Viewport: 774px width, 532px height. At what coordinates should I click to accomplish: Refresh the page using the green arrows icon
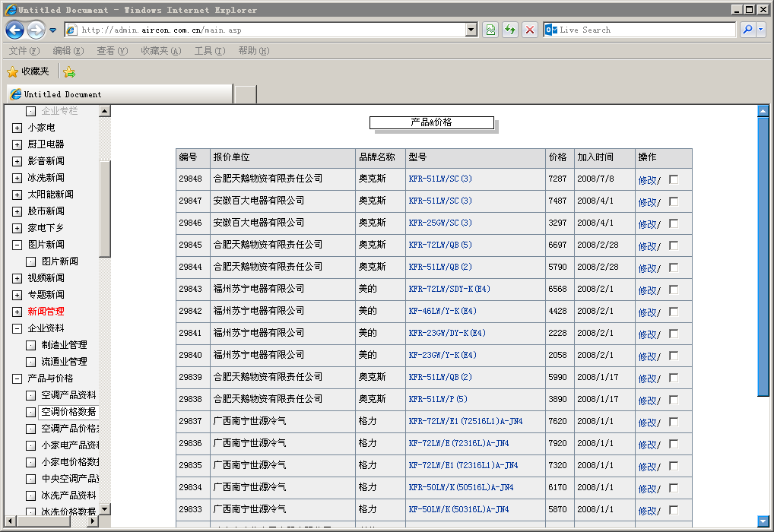[510, 30]
